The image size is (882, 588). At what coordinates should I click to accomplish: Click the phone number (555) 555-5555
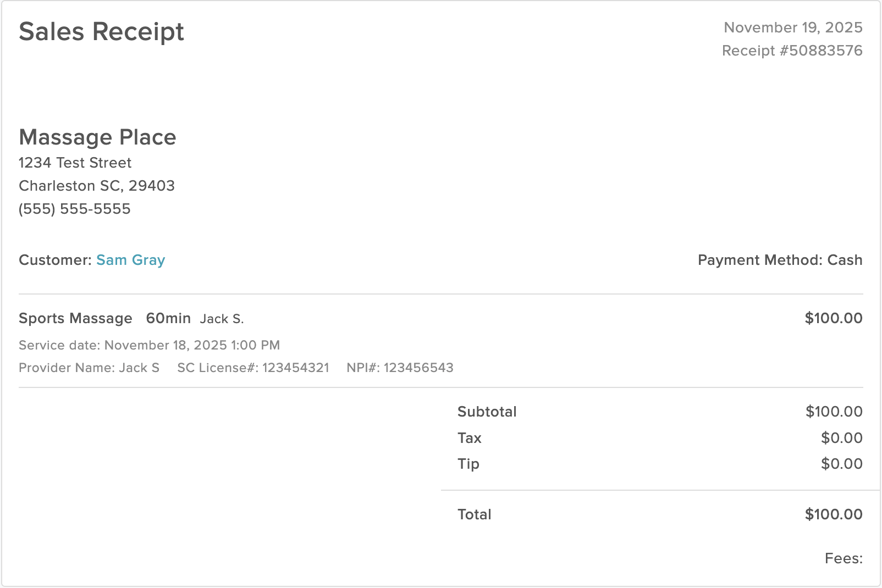click(74, 209)
